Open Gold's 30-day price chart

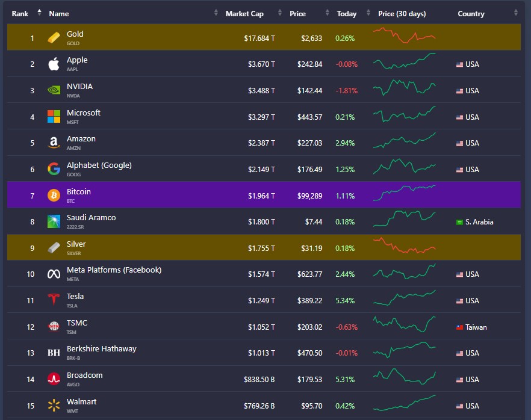[x=405, y=35]
